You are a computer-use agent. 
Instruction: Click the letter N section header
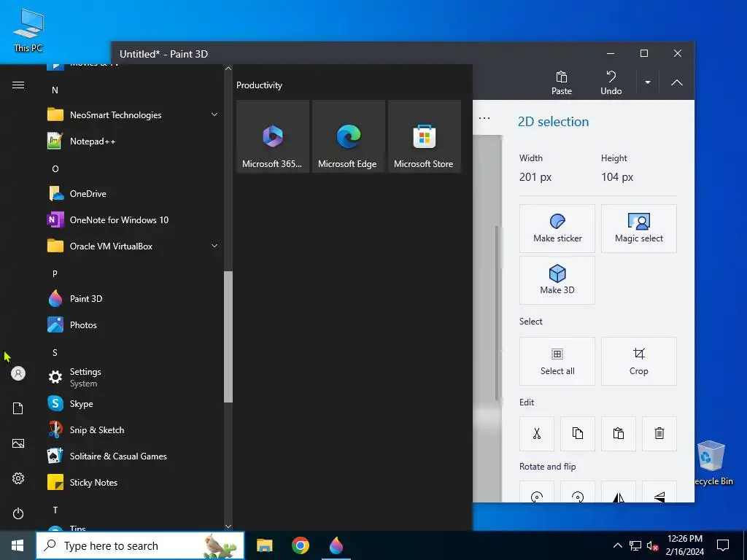pos(55,90)
